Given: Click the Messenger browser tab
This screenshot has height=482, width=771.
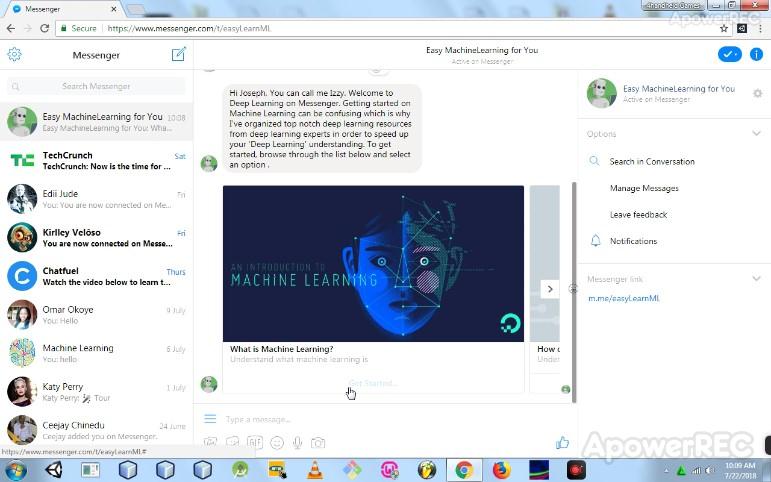Looking at the screenshot, I should (x=64, y=9).
